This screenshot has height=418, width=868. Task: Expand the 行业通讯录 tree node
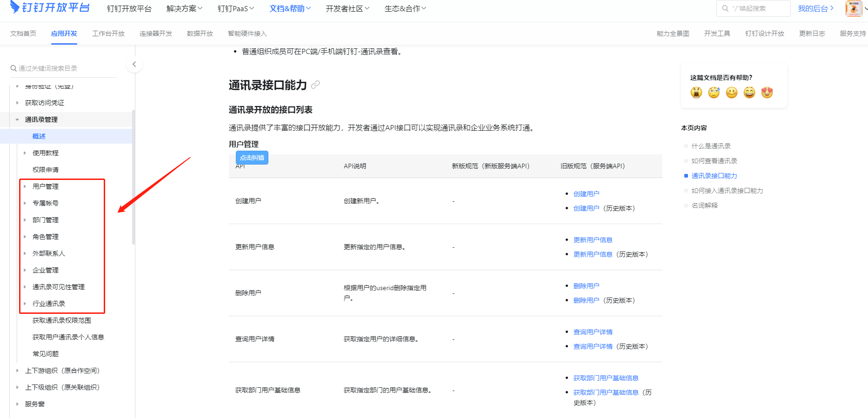coord(25,304)
